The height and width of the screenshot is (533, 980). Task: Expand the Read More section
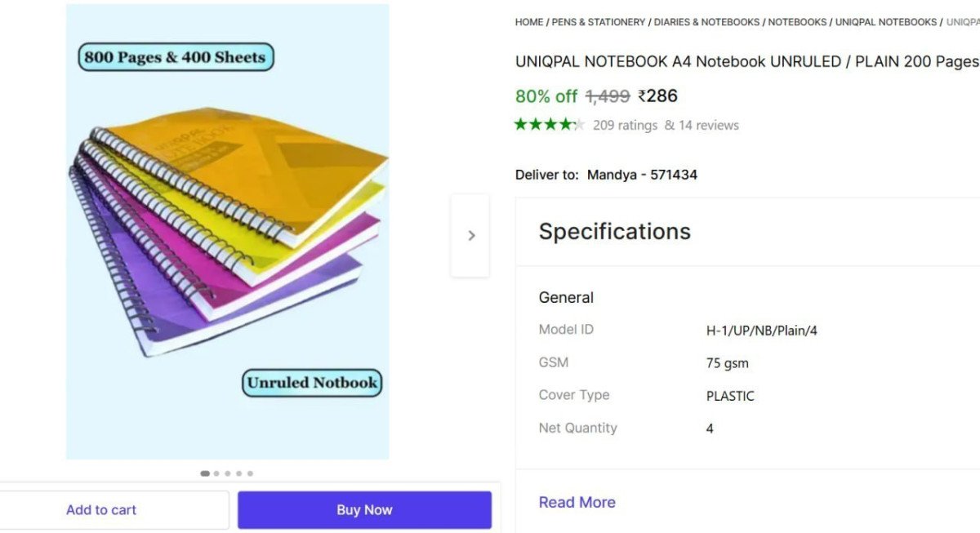pos(577,502)
